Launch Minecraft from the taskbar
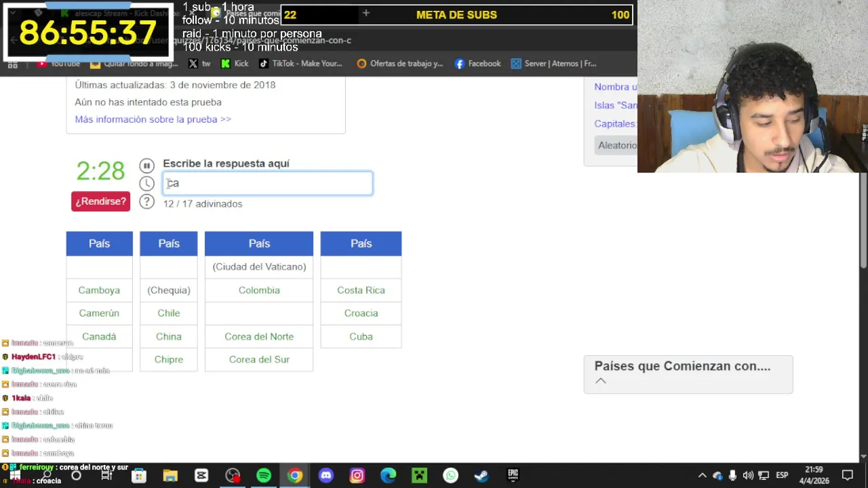868x488 pixels. click(x=420, y=476)
